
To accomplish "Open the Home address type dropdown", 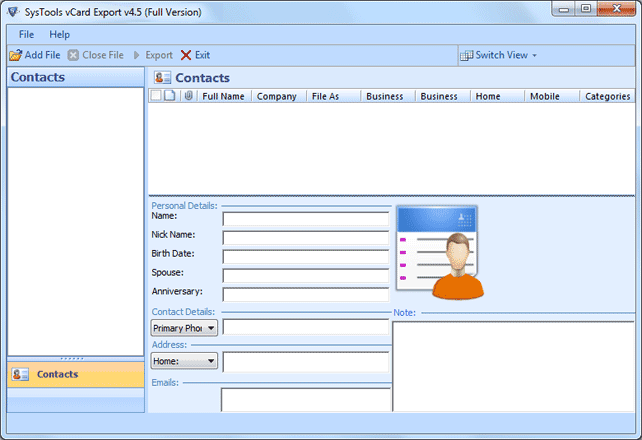I will (x=184, y=361).
